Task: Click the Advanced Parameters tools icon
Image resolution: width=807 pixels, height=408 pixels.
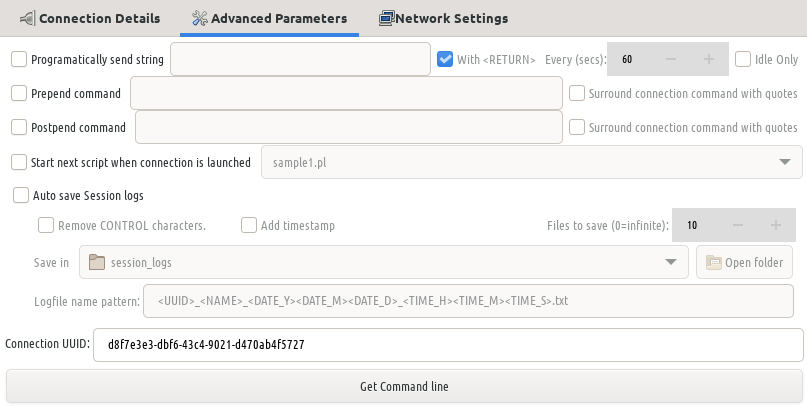Action: click(x=200, y=19)
